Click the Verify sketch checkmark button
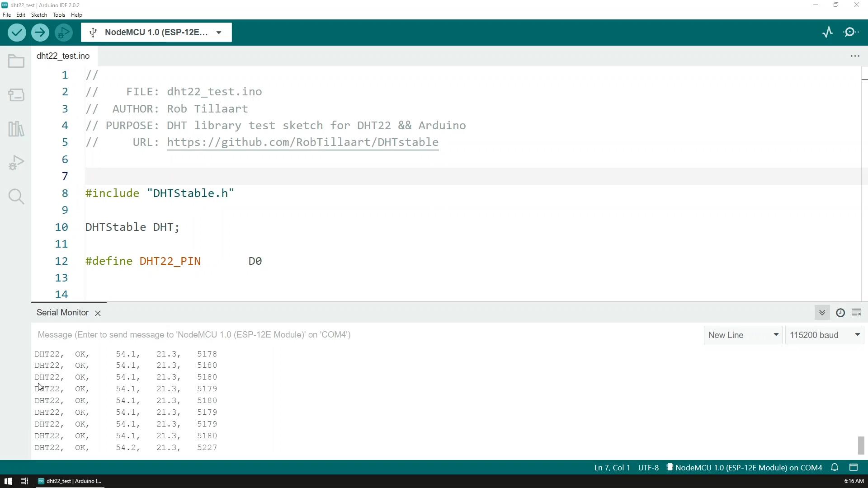This screenshot has height=488, width=868. (x=17, y=33)
